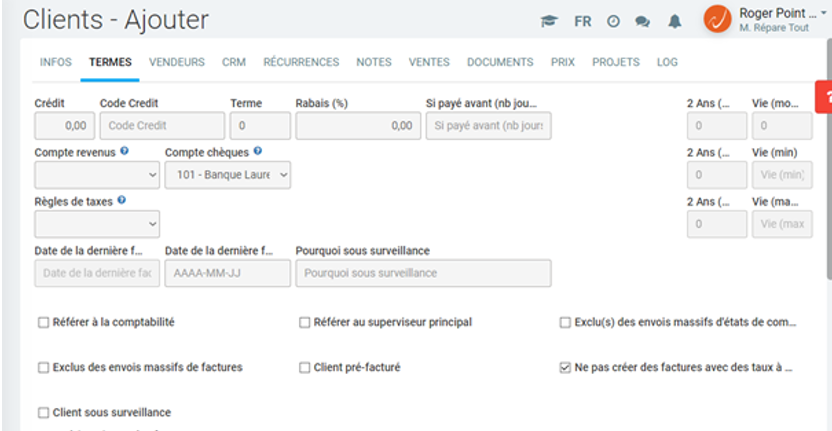Click the vertical page scrollbar

(828, 150)
